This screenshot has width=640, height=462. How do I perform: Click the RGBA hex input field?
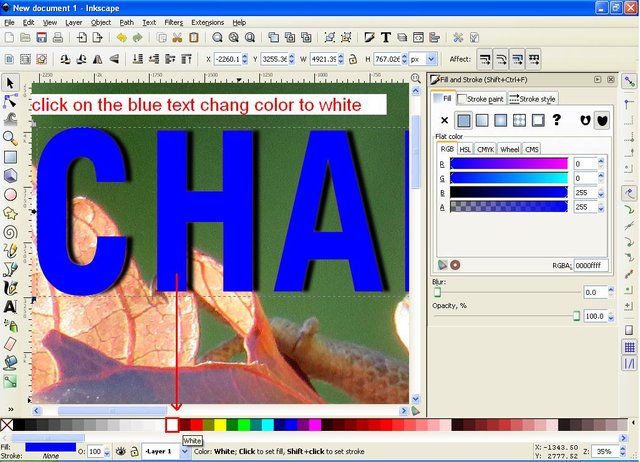pos(591,265)
